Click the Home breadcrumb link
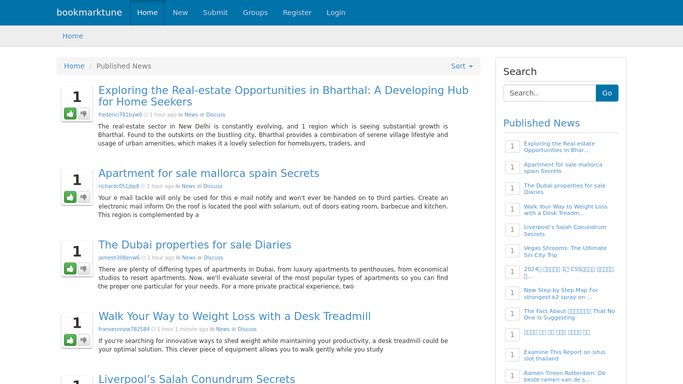Viewport: 683px width, 384px height. point(74,66)
